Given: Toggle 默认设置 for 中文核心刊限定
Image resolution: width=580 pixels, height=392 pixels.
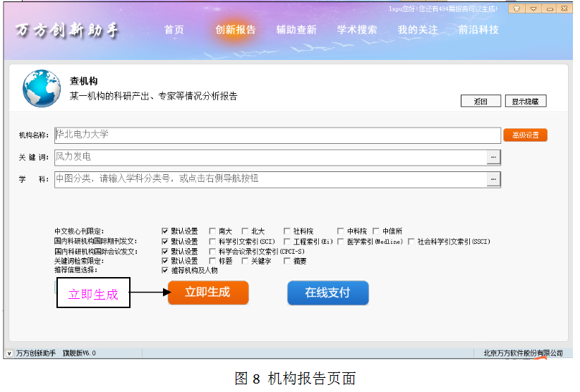Looking at the screenshot, I should 165,231.
